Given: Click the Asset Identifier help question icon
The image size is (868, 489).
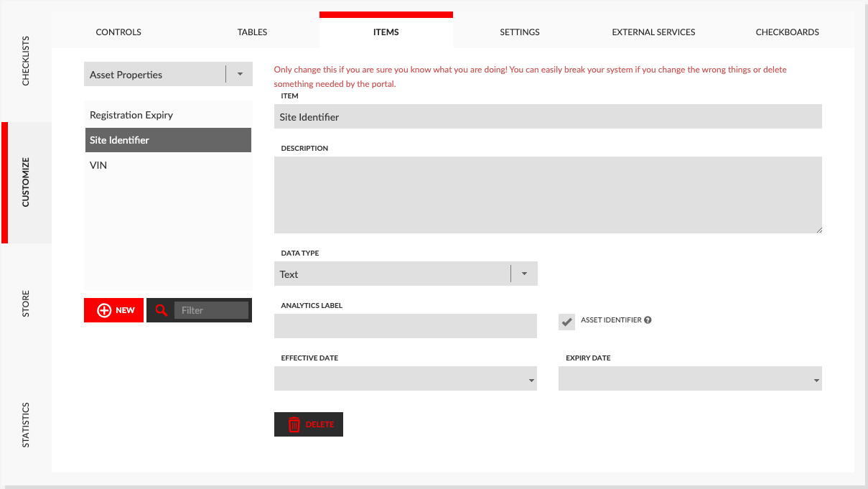Looking at the screenshot, I should point(648,320).
